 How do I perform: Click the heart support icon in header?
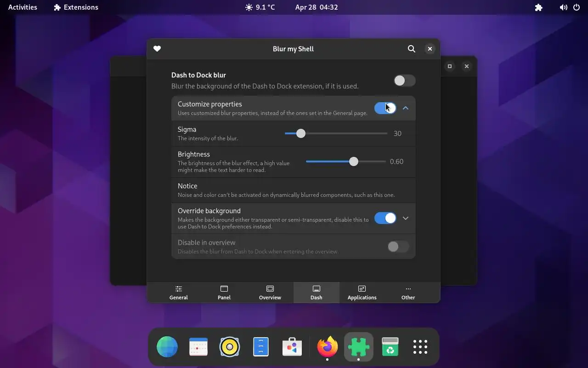[x=157, y=49]
